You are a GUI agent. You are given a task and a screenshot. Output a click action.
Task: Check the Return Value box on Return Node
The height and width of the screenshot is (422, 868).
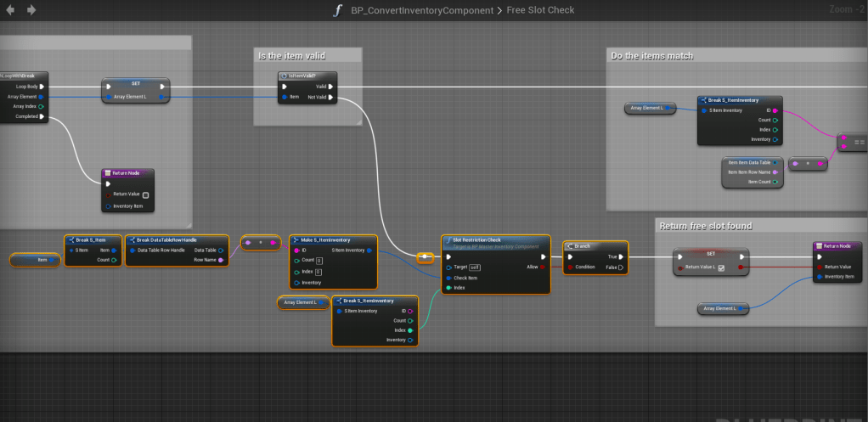click(x=145, y=194)
